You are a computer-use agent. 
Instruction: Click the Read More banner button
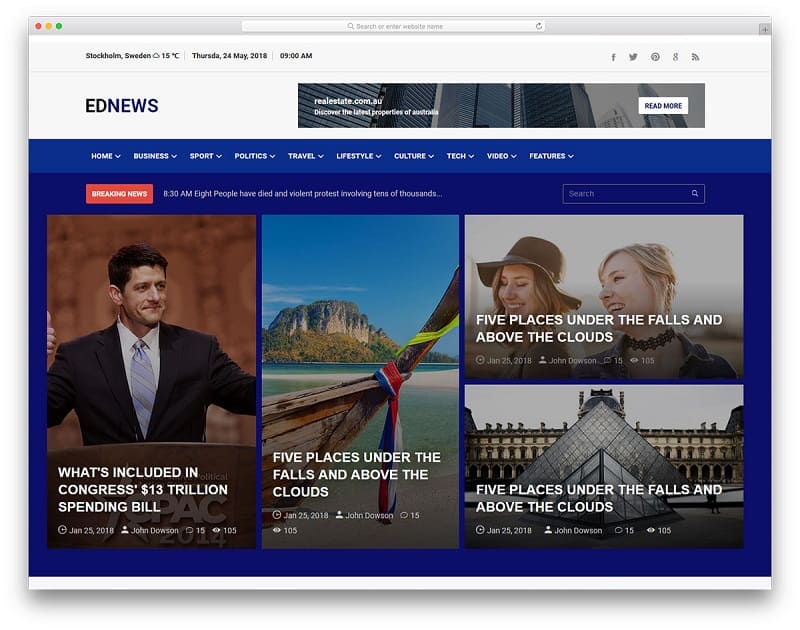(x=663, y=106)
